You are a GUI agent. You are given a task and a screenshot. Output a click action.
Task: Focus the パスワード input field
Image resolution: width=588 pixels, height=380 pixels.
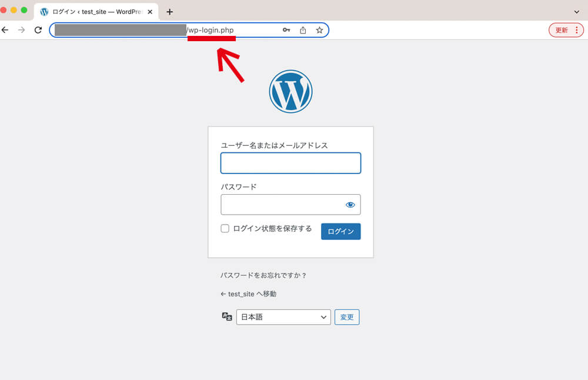pyautogui.click(x=290, y=205)
